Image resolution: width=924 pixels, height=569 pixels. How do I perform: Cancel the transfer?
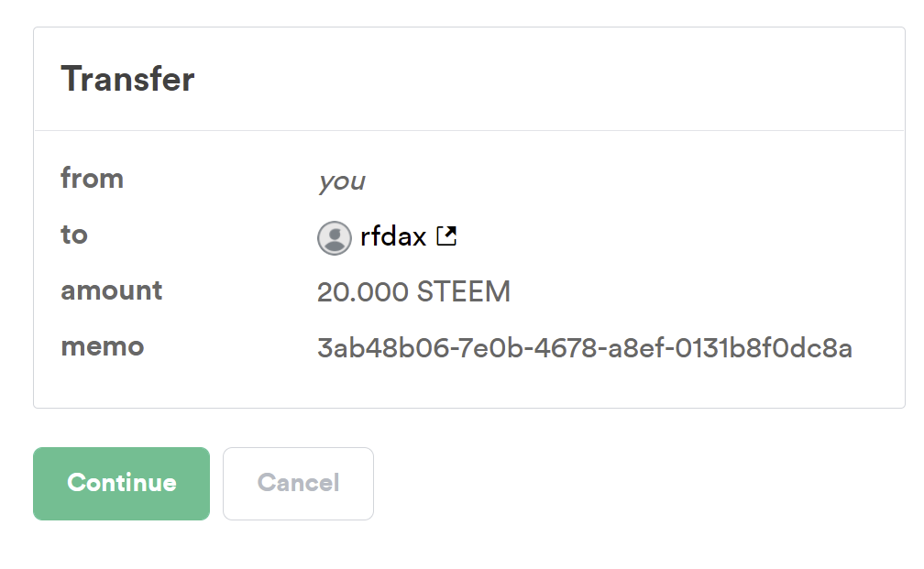298,483
